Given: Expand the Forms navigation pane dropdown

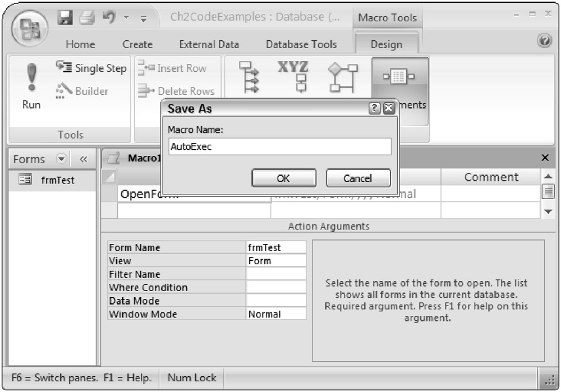Looking at the screenshot, I should click(x=62, y=159).
